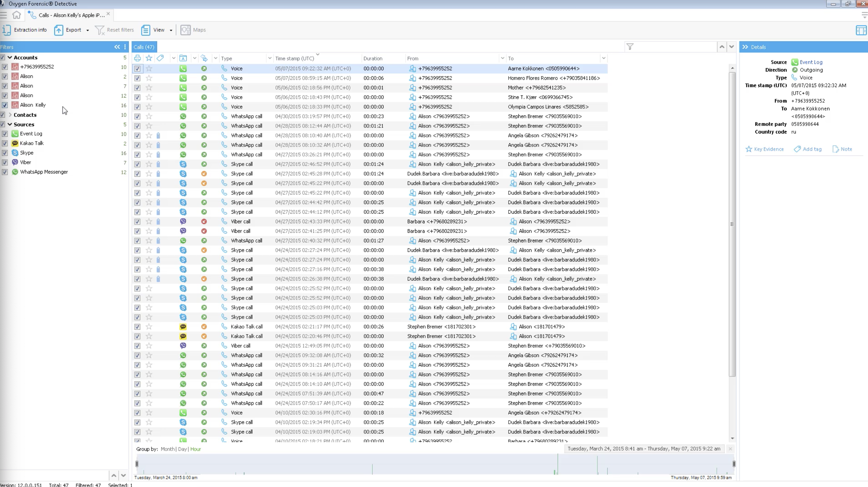Open Extraction info
The height and width of the screenshot is (487, 868).
(x=24, y=30)
